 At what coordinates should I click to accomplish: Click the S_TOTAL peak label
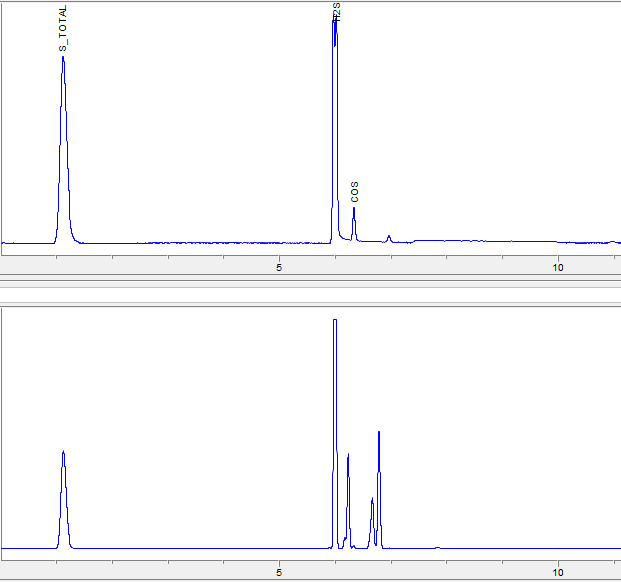tap(63, 29)
